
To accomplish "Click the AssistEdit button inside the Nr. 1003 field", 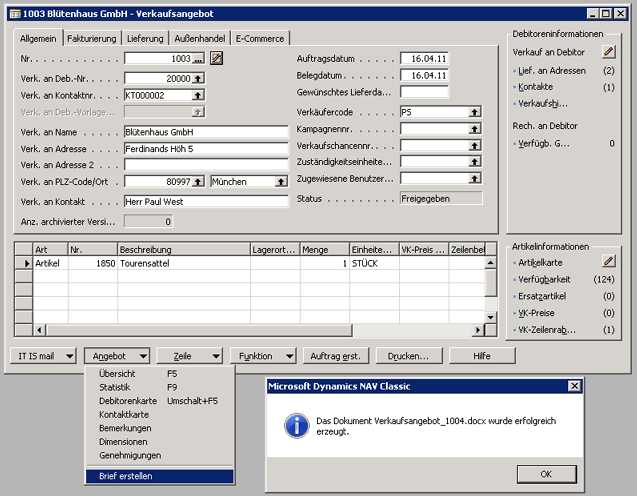I will tap(198, 59).
